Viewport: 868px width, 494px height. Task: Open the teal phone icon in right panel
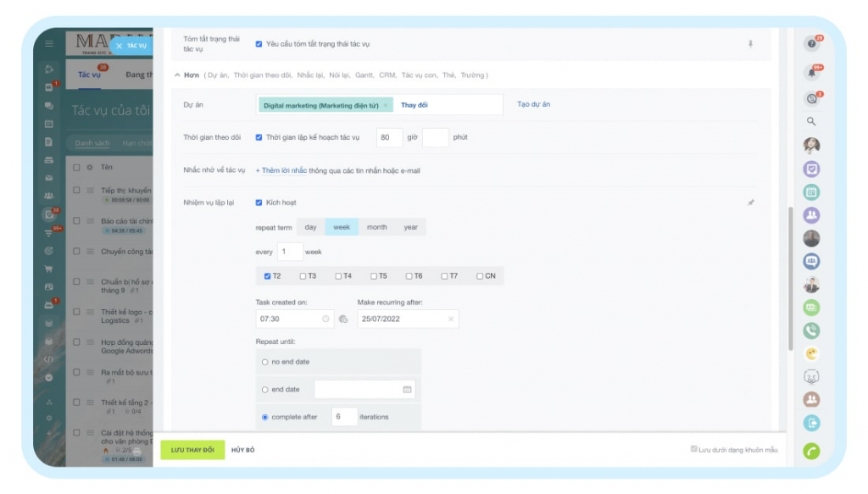click(811, 330)
